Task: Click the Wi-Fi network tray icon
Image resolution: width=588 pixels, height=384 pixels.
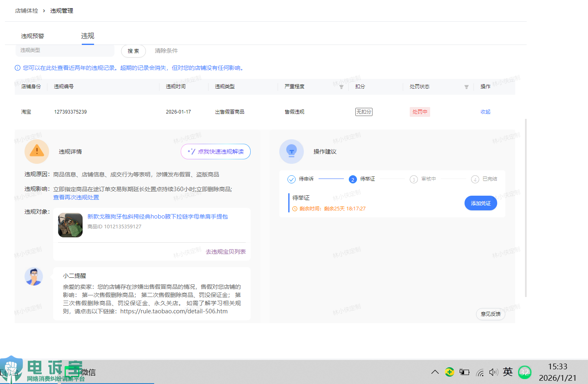Action: [x=480, y=372]
